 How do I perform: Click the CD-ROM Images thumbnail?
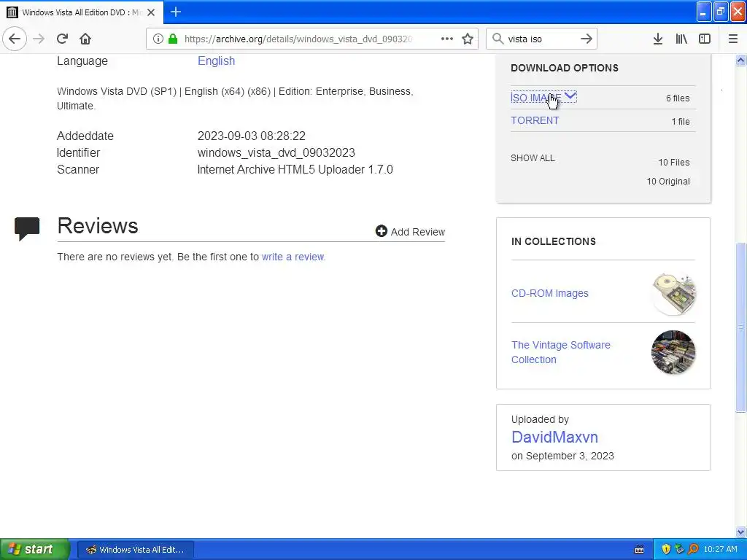click(x=673, y=293)
